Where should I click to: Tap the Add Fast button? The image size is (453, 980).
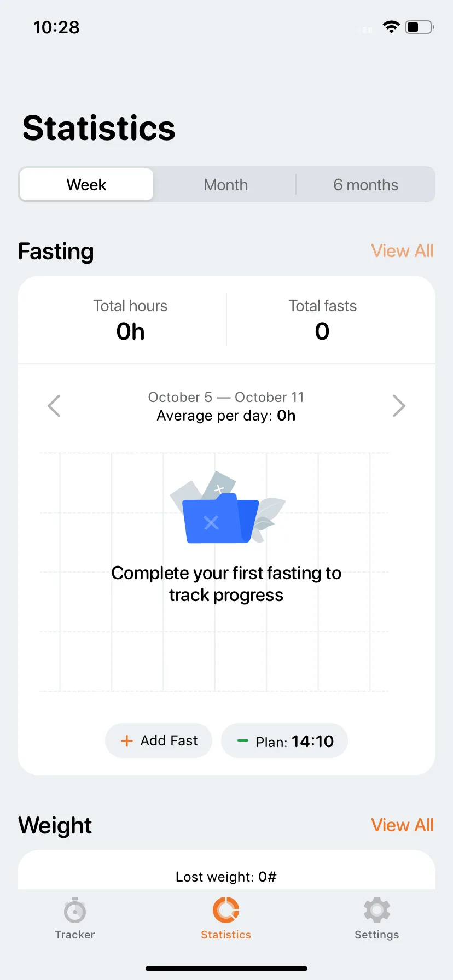159,740
